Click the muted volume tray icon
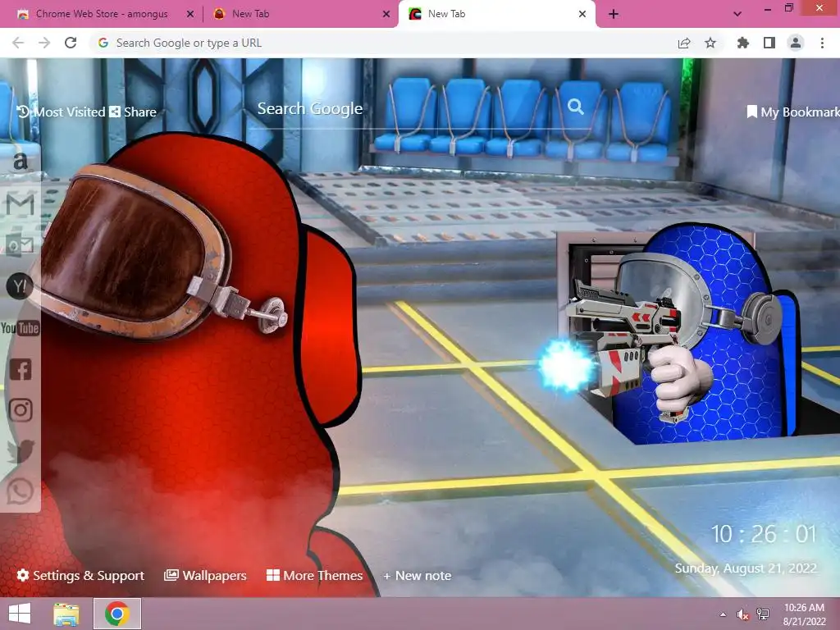 742,614
